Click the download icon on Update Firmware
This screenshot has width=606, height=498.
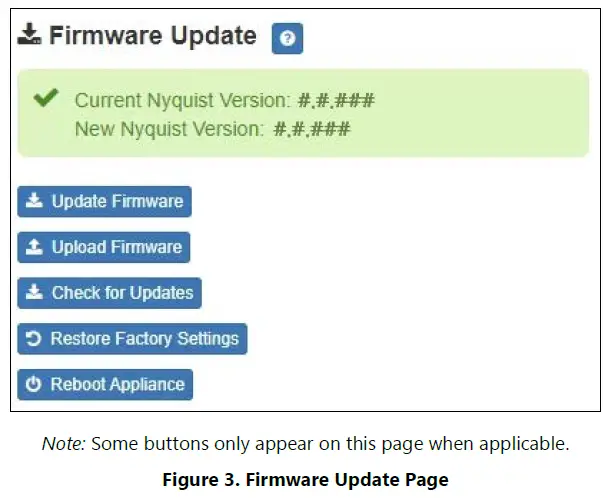[34, 201]
